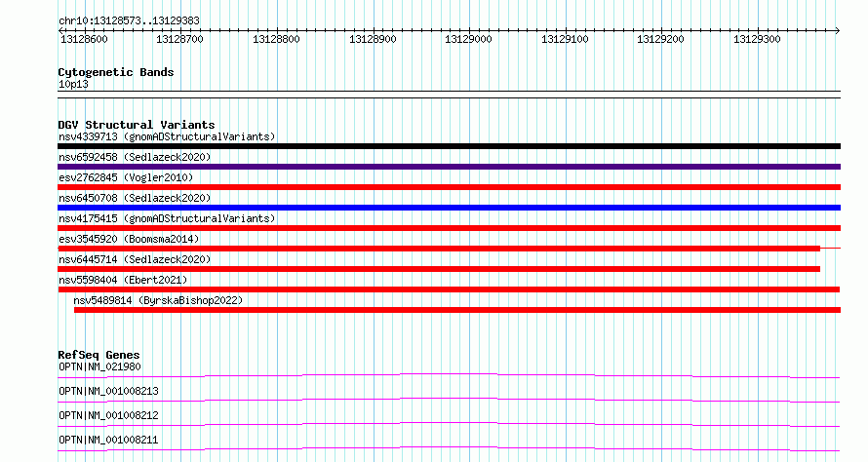
Task: Click the blue nsv6450708 variant bar
Action: (449, 208)
